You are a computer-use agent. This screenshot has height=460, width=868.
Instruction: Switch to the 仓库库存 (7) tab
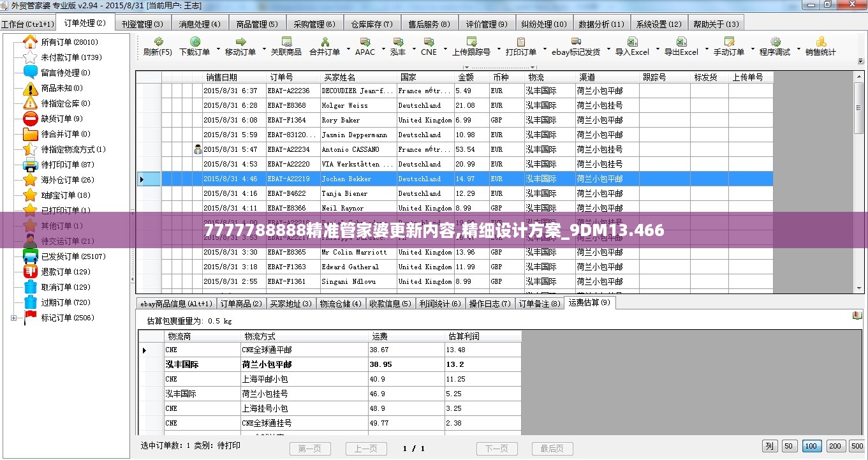(371, 24)
